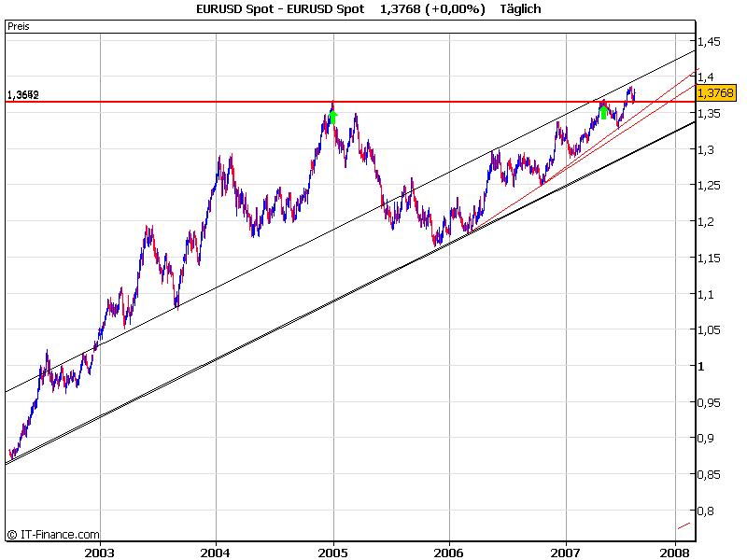Click the 1,3 price axis label
747x560 pixels.
click(x=706, y=149)
